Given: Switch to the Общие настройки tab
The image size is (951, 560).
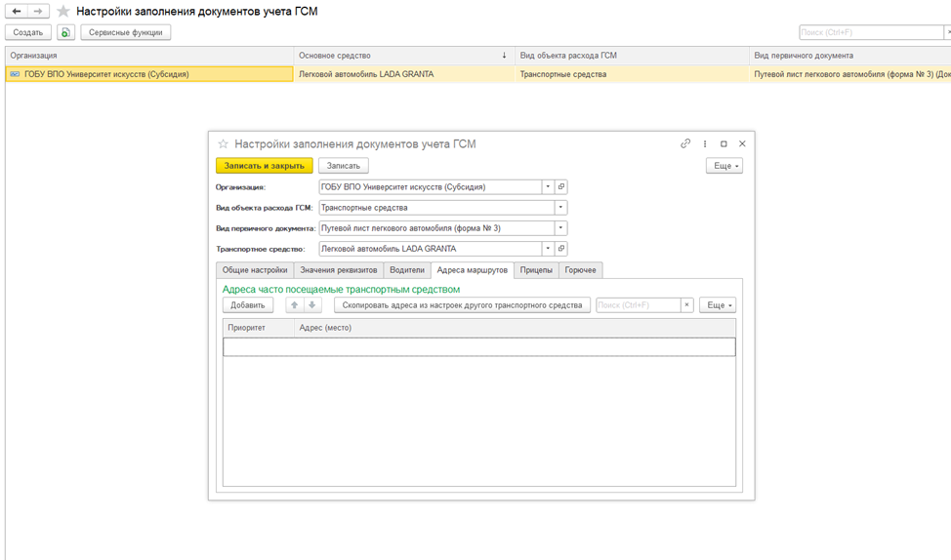Looking at the screenshot, I should (x=255, y=270).
